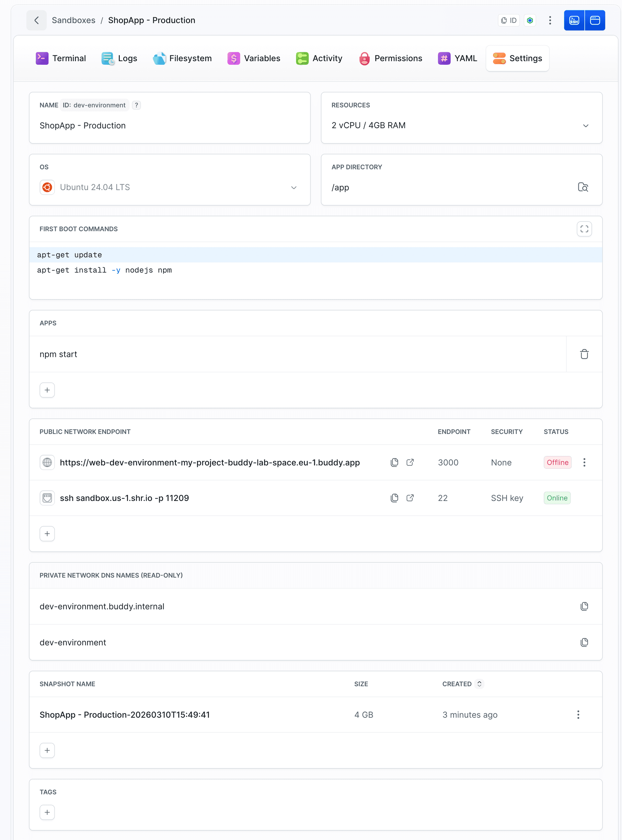This screenshot has height=840, width=622.
Task: Click the SSH connect button
Action: click(x=574, y=20)
